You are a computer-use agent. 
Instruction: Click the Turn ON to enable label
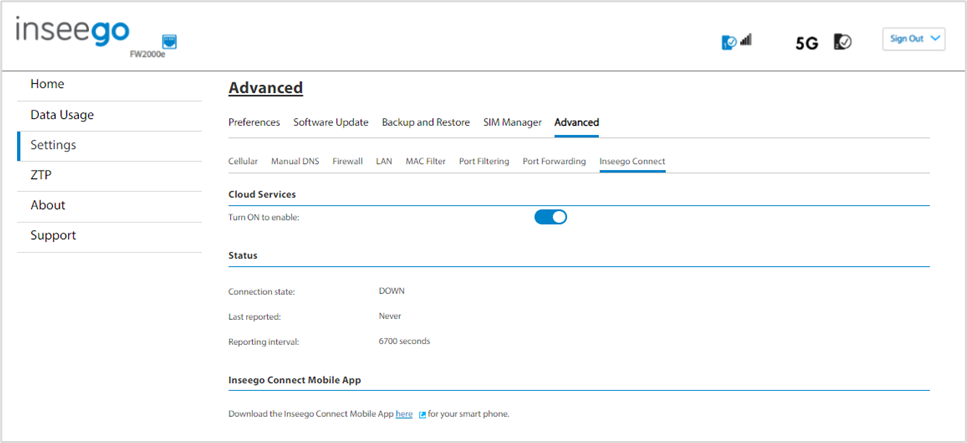coord(264,218)
